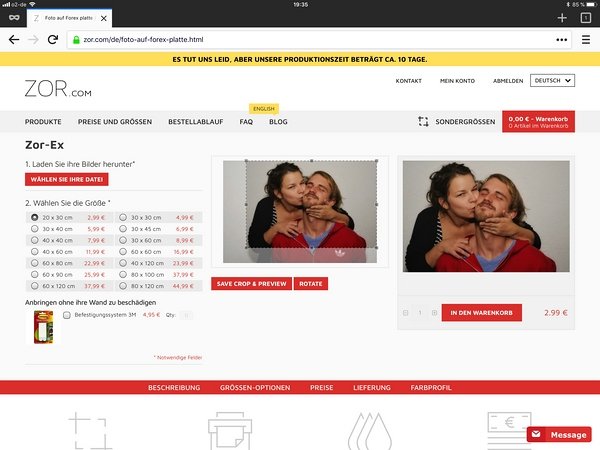Click 'Wählen Sie Ihre Datei' button
The image size is (600, 450).
click(67, 179)
